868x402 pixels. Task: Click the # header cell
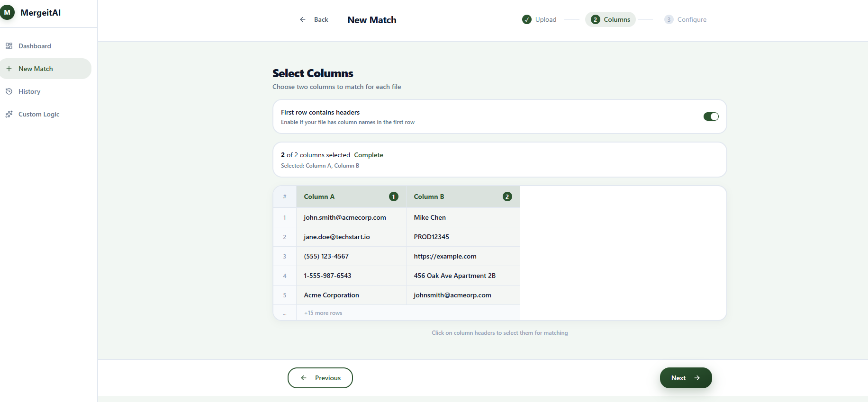click(x=285, y=197)
